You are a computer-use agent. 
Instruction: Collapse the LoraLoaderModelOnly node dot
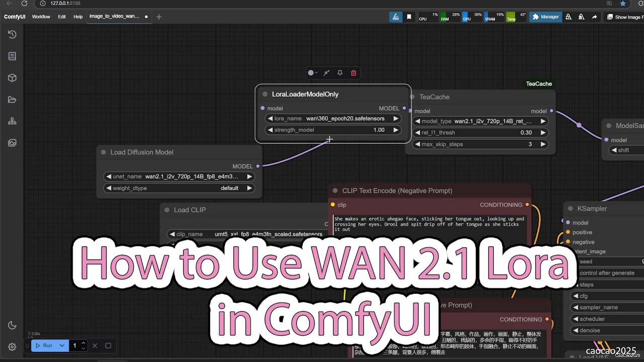point(265,94)
